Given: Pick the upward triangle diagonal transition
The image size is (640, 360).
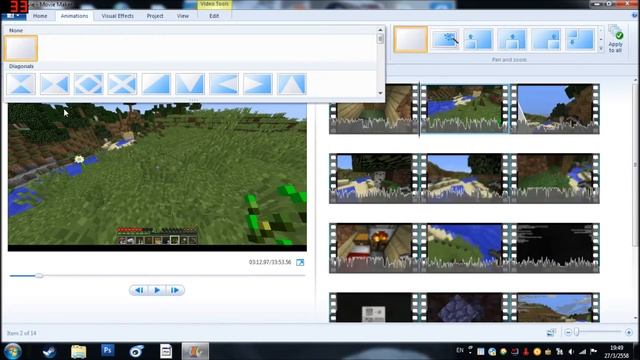Looking at the screenshot, I should [x=292, y=84].
